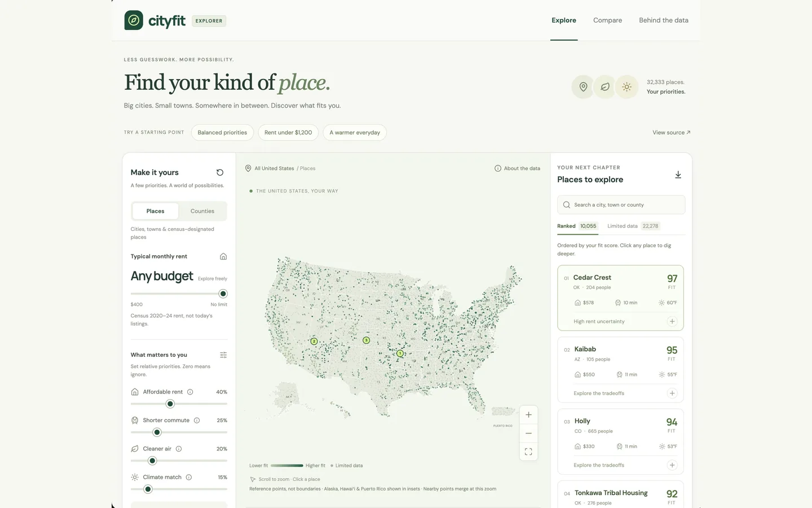Image resolution: width=812 pixels, height=508 pixels.
Task: Expand the Cedar Crest card details
Action: [x=672, y=321]
